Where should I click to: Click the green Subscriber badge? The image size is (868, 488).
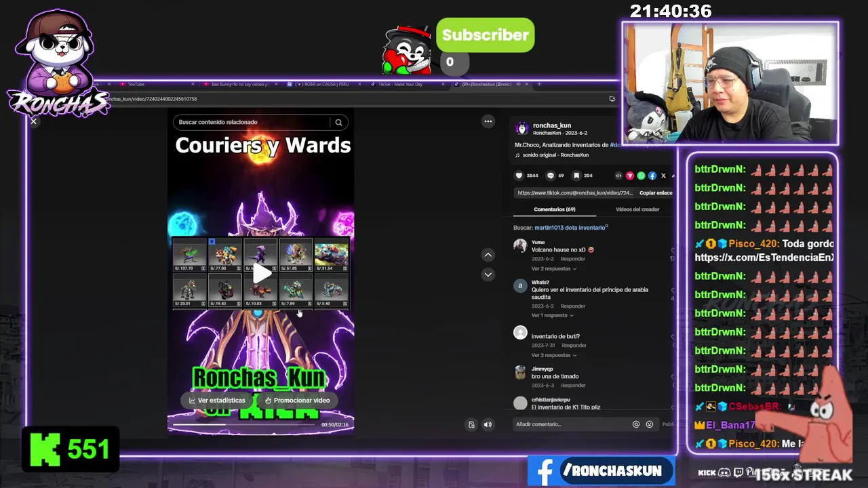pos(485,35)
